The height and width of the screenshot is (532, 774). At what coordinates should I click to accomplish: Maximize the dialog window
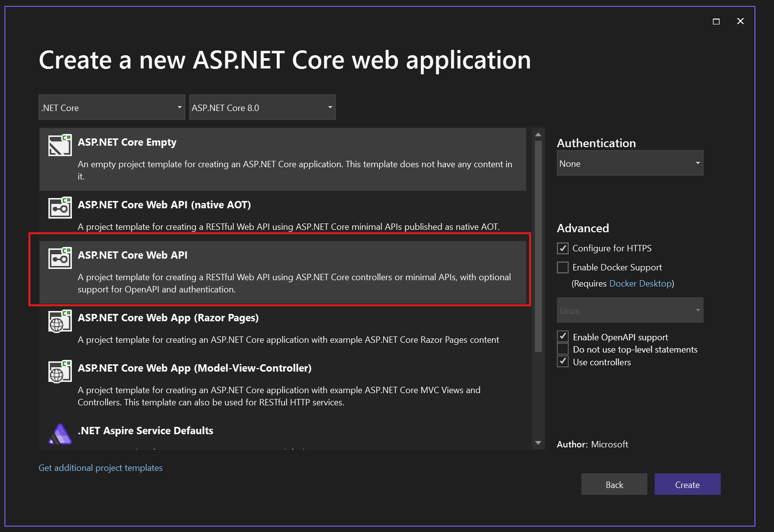pos(716,21)
